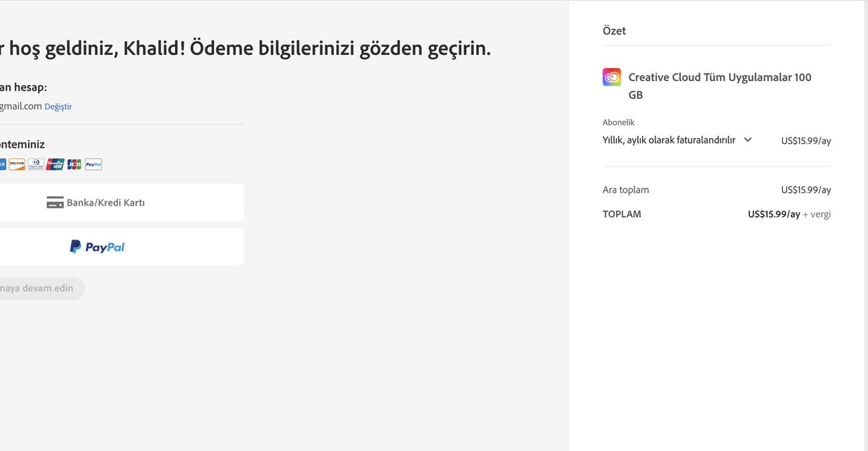Image resolution: width=868 pixels, height=451 pixels.
Task: Click the JCB card logo
Action: (x=75, y=164)
